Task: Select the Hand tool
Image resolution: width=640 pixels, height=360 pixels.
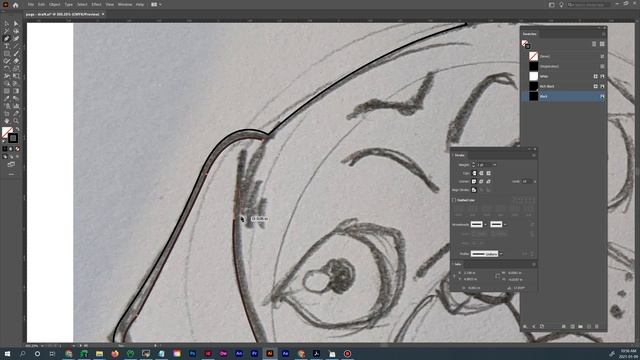Action: [x=7, y=121]
